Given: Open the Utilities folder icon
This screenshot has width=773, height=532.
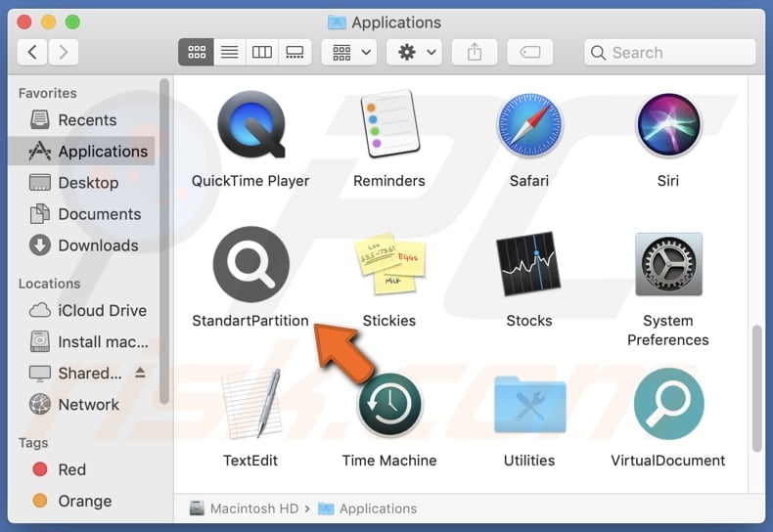Looking at the screenshot, I should 529,405.
